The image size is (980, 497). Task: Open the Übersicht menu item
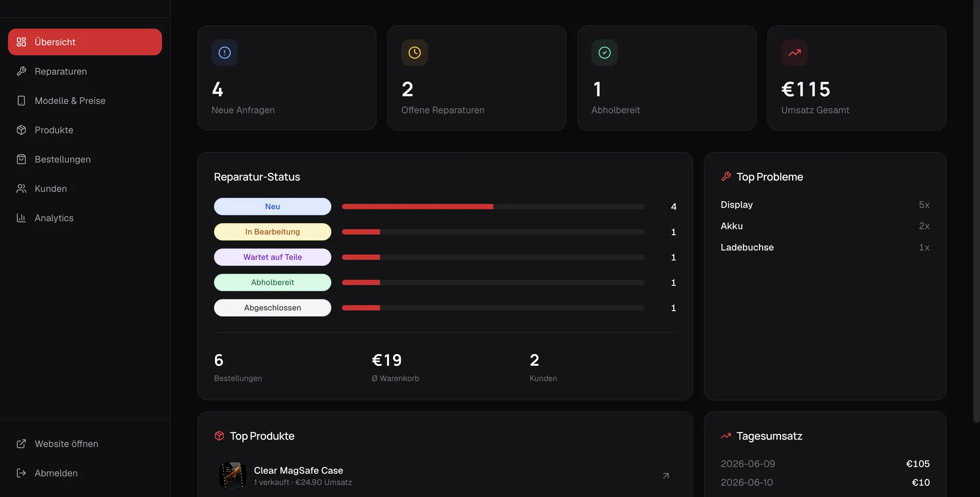85,42
